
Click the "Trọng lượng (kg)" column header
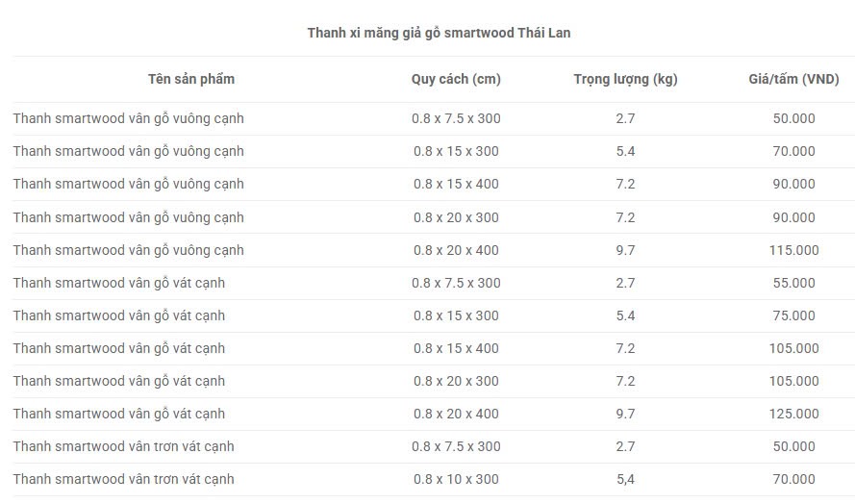[x=625, y=79]
